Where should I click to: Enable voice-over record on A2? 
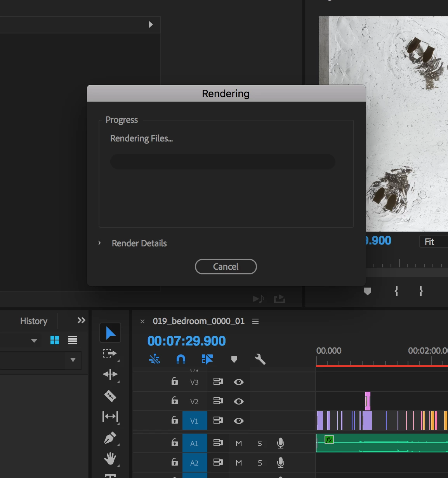point(281,462)
